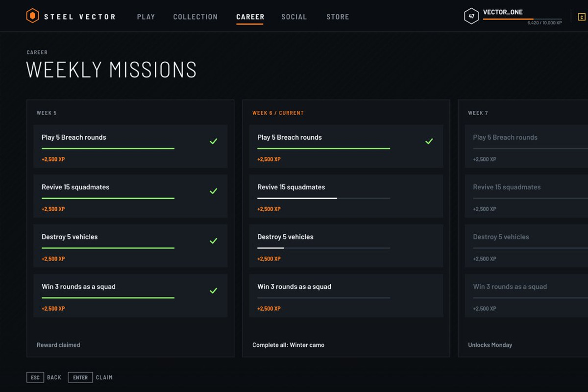Click the player XP progress bar
The image size is (588, 392).
tap(522, 19)
